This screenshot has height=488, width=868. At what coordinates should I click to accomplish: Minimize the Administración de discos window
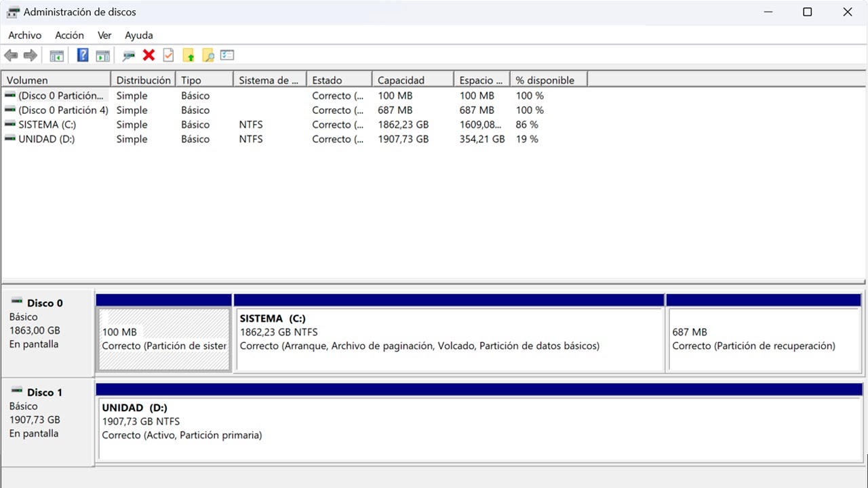tap(768, 12)
